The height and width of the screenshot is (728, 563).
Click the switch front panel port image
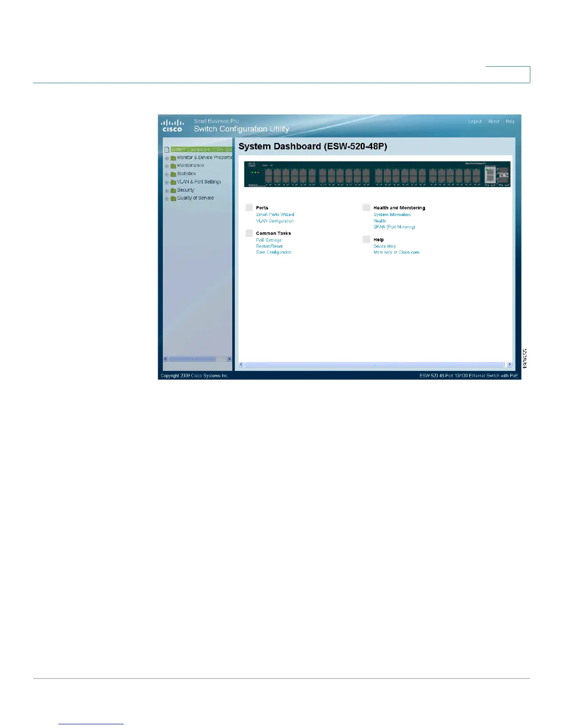click(x=377, y=174)
